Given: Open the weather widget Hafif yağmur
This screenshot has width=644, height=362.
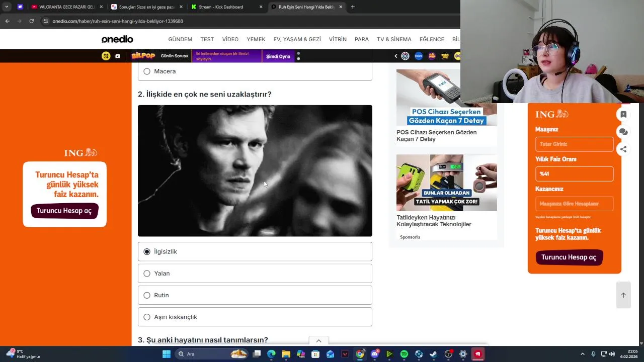Looking at the screenshot, I should (23, 354).
